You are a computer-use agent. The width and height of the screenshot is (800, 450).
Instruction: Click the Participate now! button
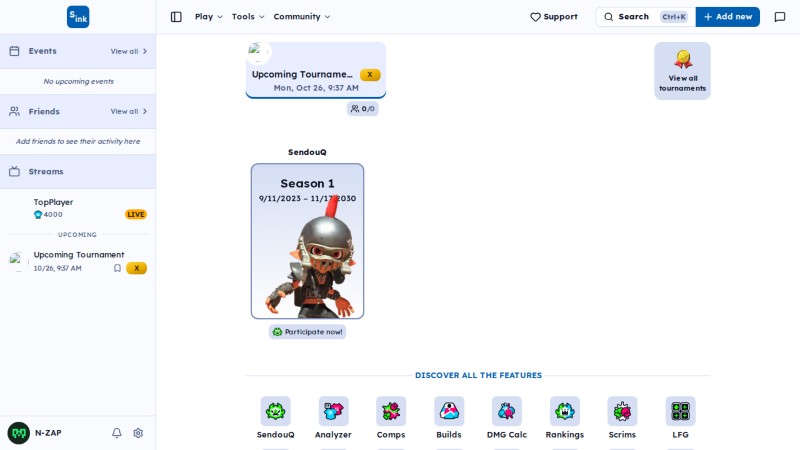308,332
